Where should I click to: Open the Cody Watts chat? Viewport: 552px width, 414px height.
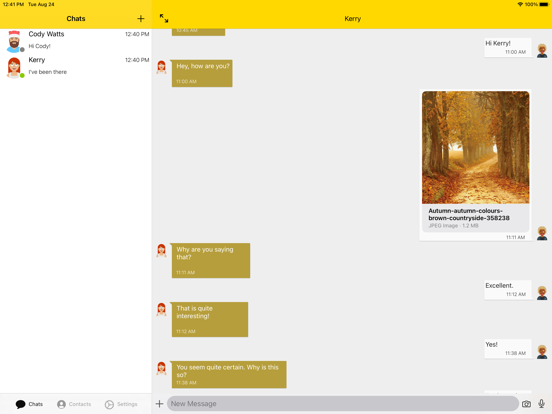(x=76, y=41)
